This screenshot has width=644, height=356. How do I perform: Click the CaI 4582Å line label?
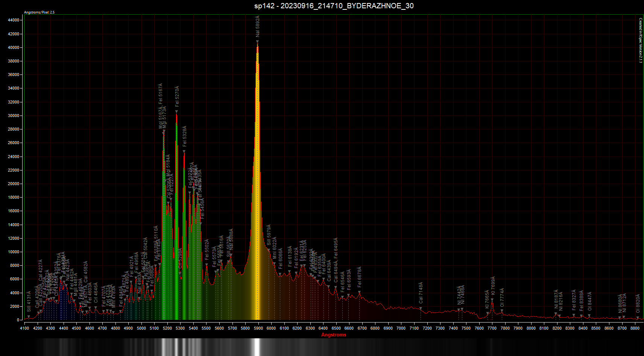(86, 272)
